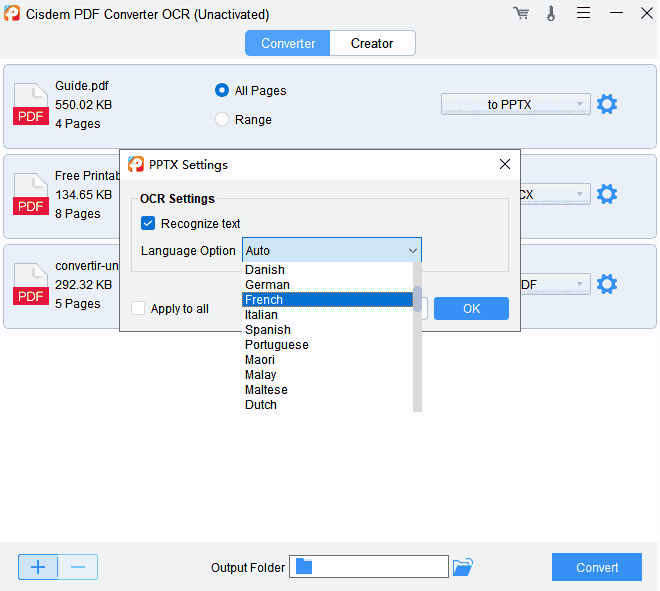Viewport: 660px width, 591px height.
Task: Select the Range radio button
Action: [222, 119]
